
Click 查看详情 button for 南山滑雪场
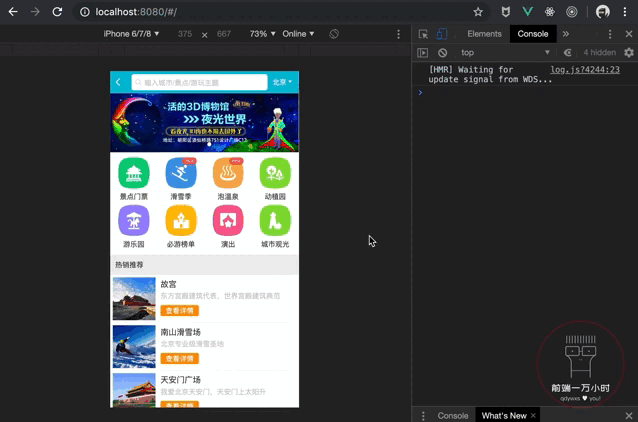click(x=179, y=359)
